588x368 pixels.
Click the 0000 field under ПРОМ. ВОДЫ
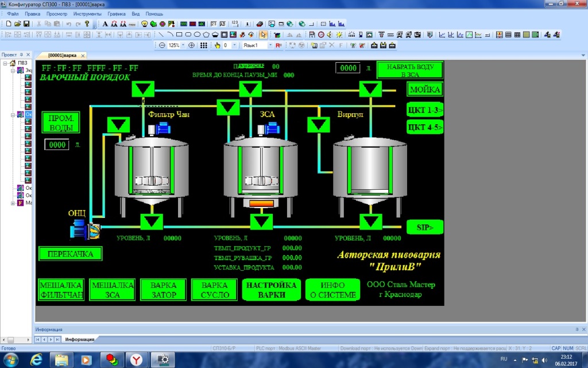coord(57,145)
